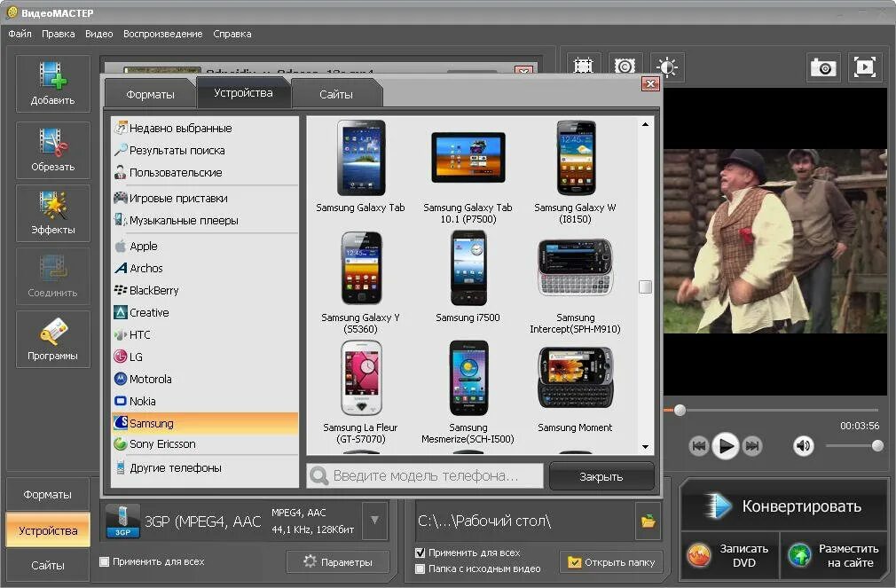This screenshot has height=588, width=896.
Task: Choose Apple in the device brand list
Action: [205, 247]
